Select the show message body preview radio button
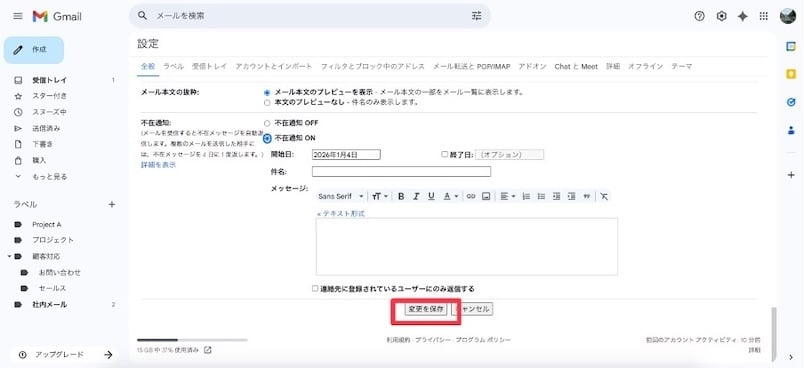 [267, 93]
